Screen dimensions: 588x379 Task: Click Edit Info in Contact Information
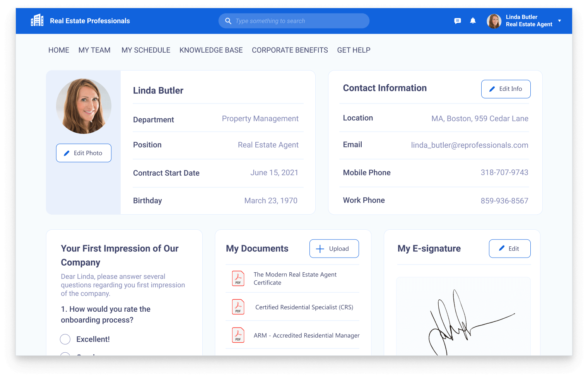pyautogui.click(x=506, y=89)
